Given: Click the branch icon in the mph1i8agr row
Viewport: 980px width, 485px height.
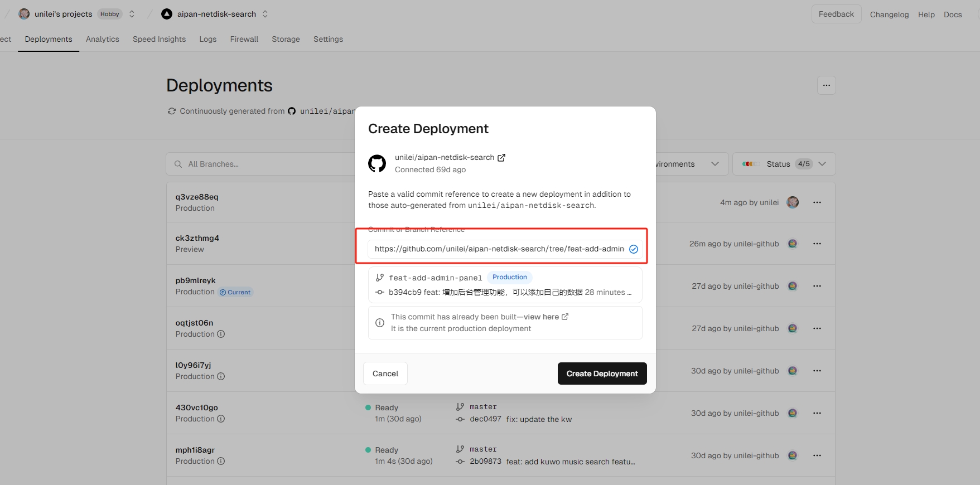Looking at the screenshot, I should (x=460, y=449).
